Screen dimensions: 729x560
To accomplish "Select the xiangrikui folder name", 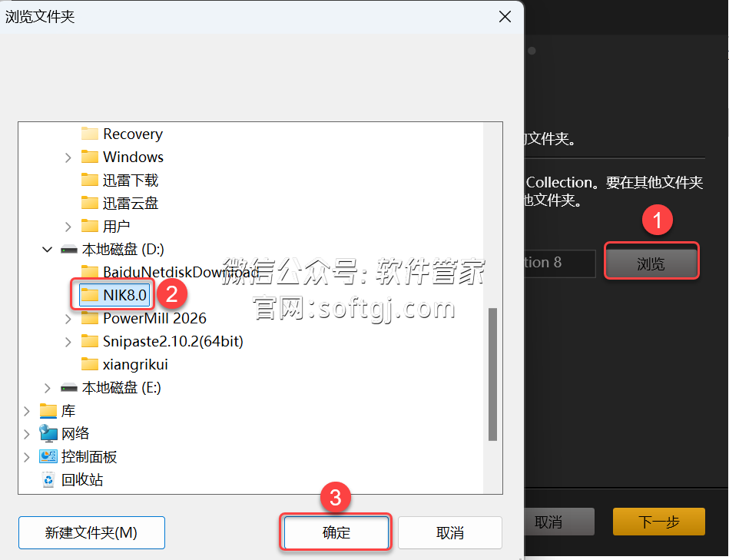I will coord(135,364).
